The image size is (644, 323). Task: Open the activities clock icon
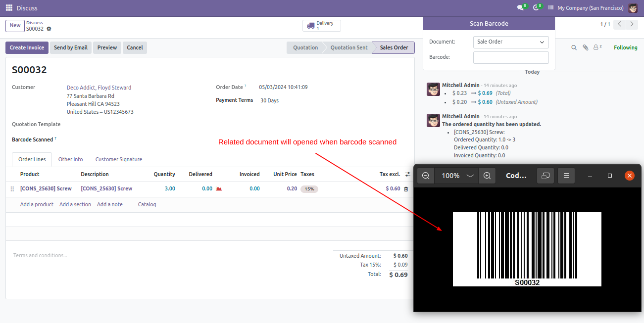click(537, 8)
